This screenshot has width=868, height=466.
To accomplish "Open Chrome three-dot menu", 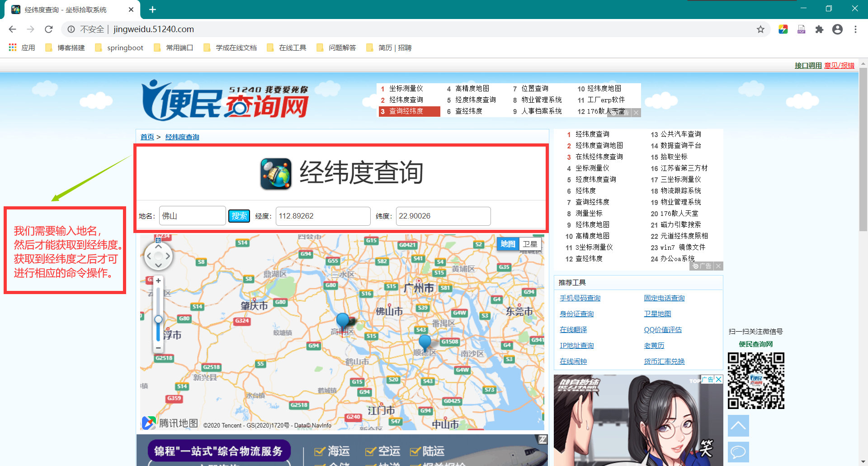I will pos(855,29).
